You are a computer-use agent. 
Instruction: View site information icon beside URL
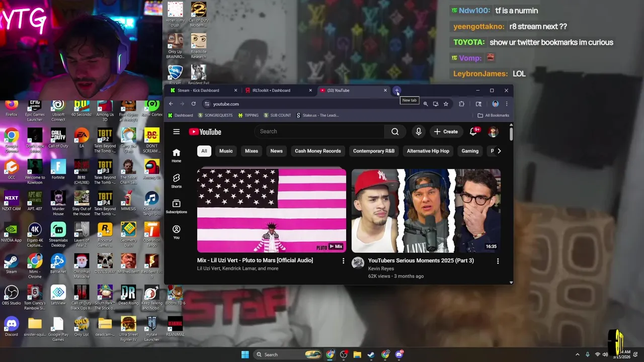[207, 104]
